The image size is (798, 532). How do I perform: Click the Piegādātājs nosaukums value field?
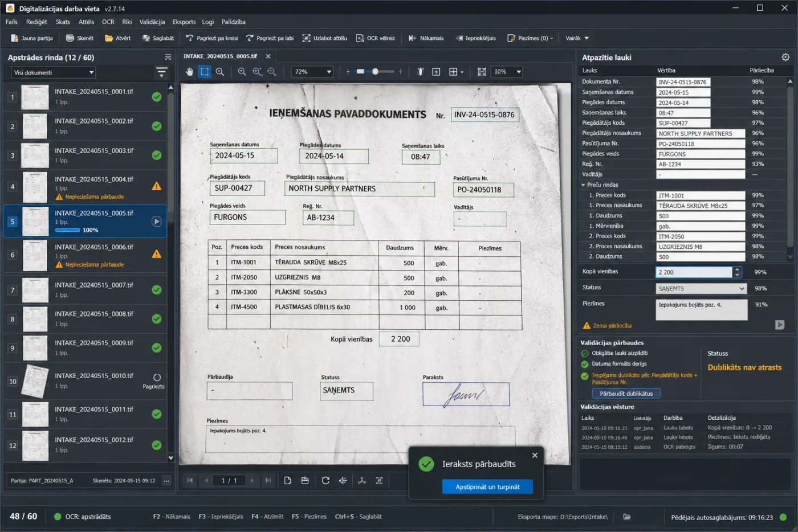[x=701, y=133]
